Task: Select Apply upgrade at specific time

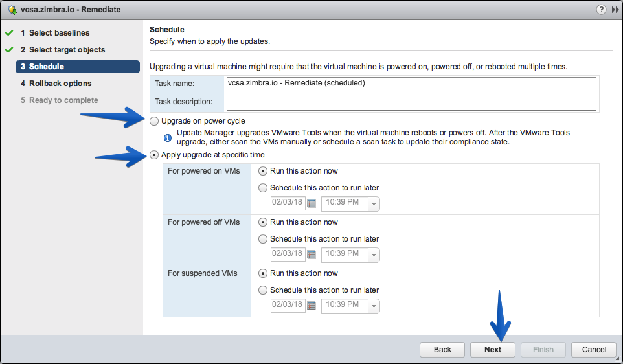Action: pyautogui.click(x=154, y=155)
